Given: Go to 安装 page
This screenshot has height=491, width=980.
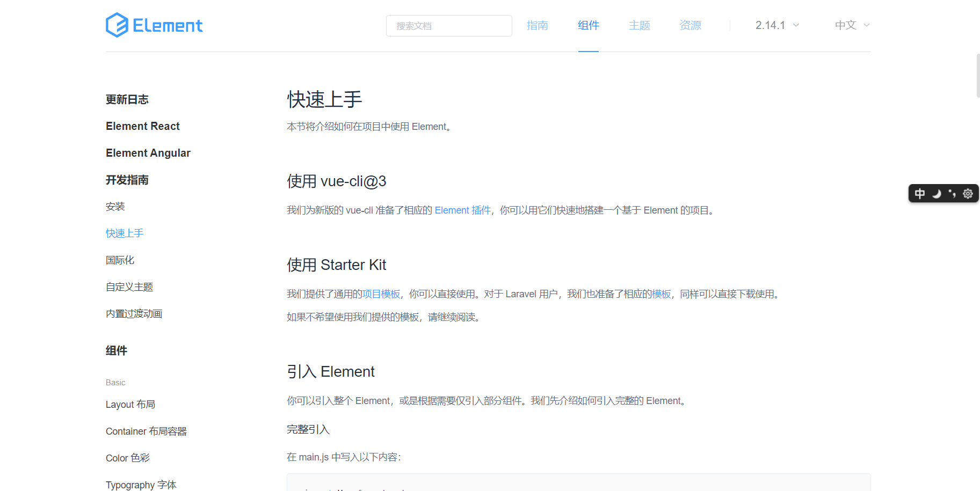Looking at the screenshot, I should [115, 207].
